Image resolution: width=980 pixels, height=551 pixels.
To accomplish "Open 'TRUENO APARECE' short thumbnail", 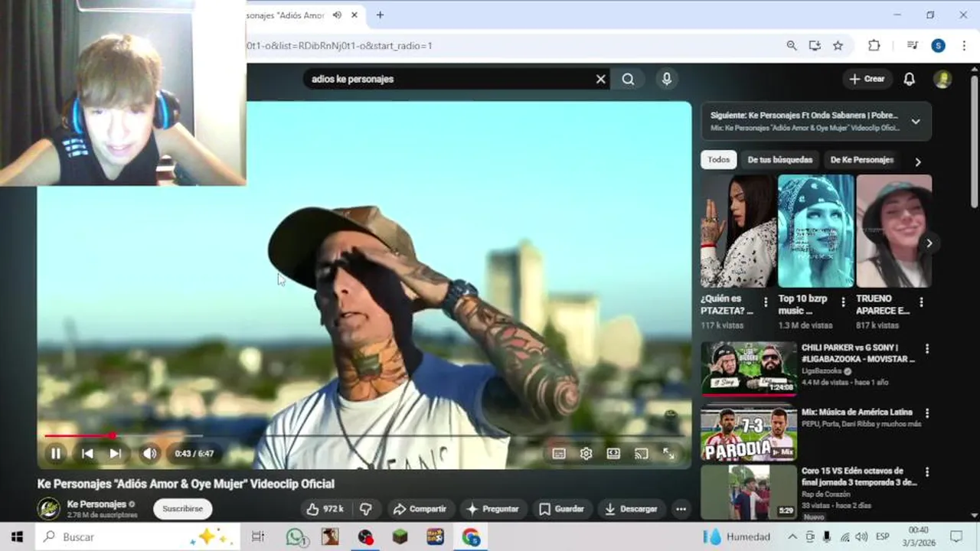I will [894, 231].
